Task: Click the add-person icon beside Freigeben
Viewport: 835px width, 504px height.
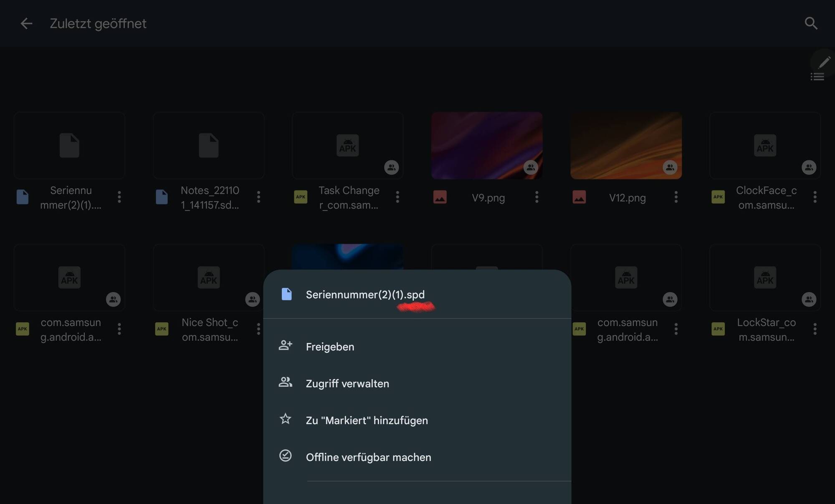Action: point(286,345)
